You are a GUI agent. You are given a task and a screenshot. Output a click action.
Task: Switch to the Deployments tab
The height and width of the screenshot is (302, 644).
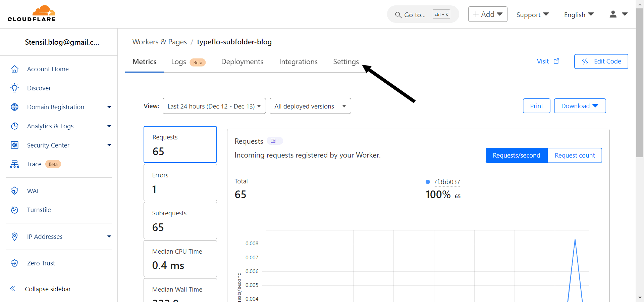[x=242, y=62]
